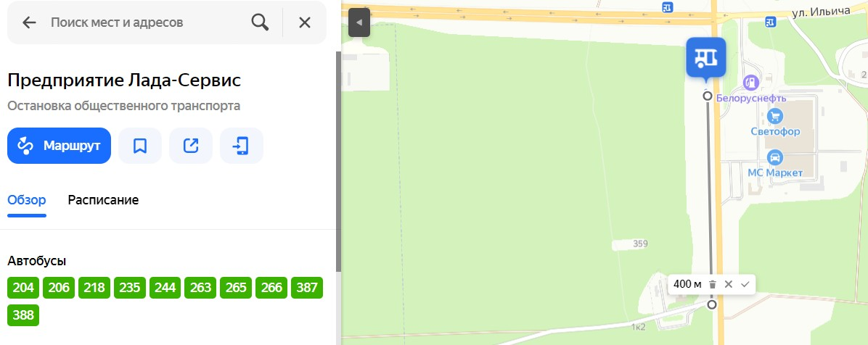868x345 pixels.
Task: Build a route with Маршрут button
Action: 60,146
